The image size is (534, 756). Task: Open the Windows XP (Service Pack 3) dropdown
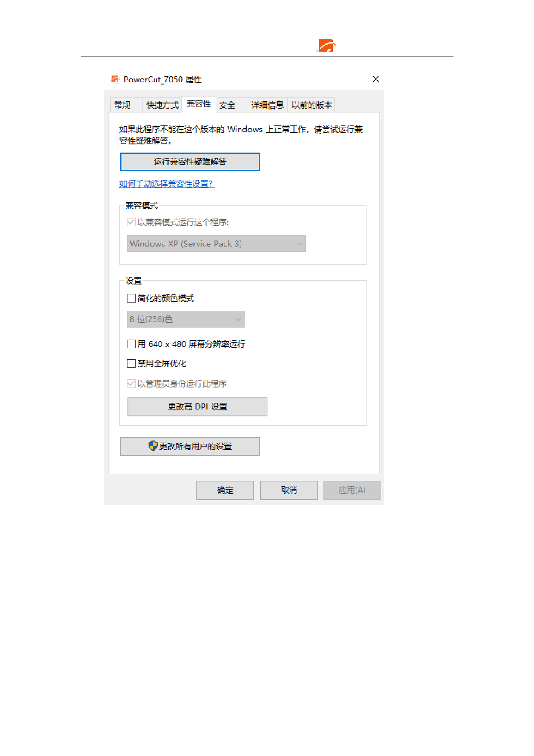216,244
